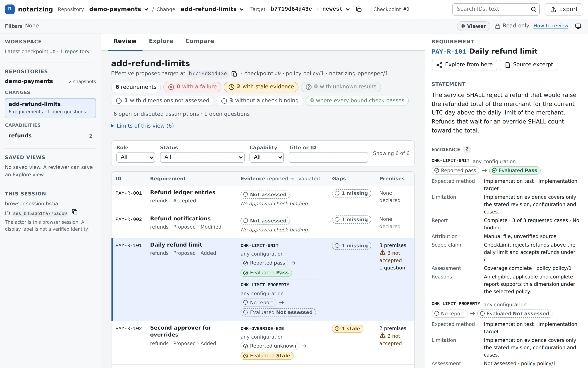Copy effective proposed target hash b7719d84d43e
This screenshot has height=368, width=588.
(234, 74)
